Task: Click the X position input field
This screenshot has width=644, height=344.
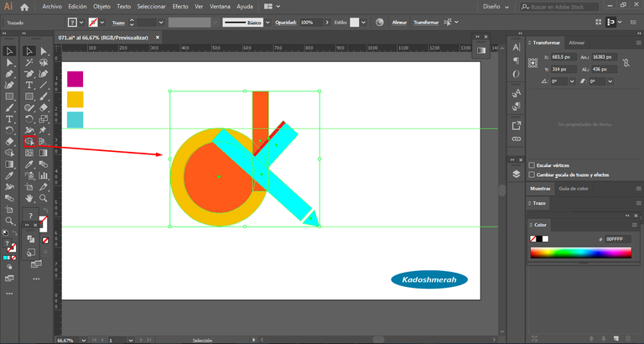Action: pyautogui.click(x=563, y=58)
